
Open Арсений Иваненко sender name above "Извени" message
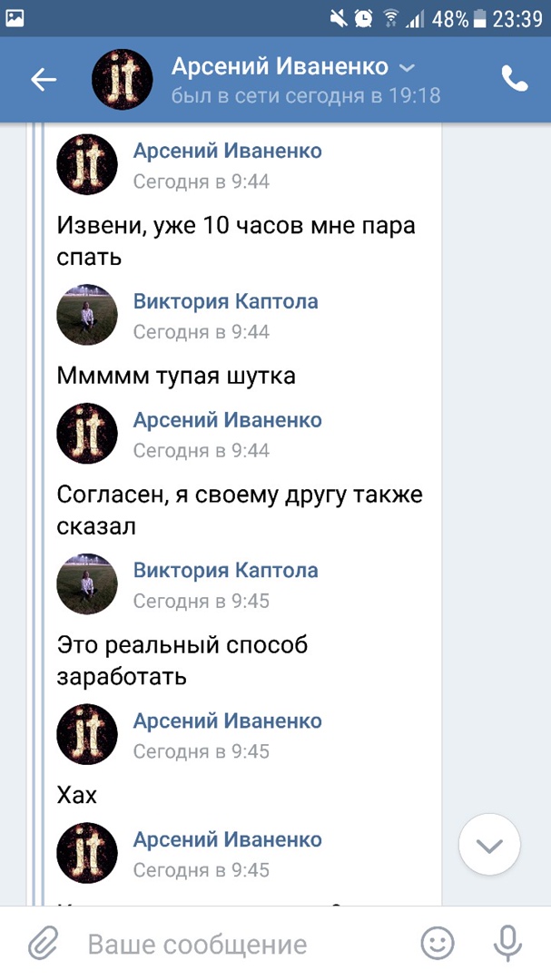[227, 151]
